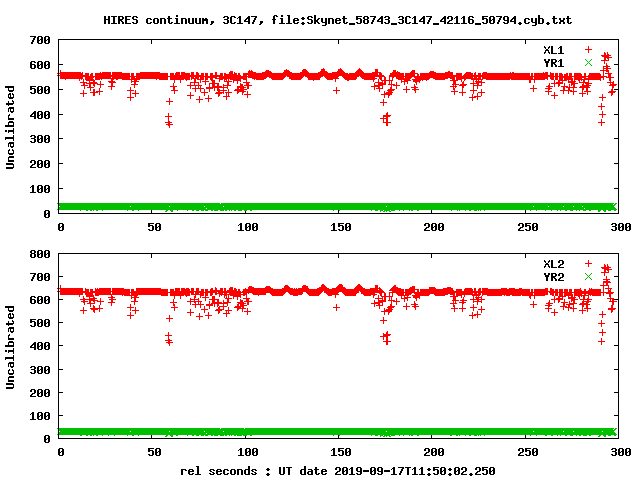Screen dimensions: 640x480
Task: Click x-axis tick 150 under the XL2 plot
Action: click(x=341, y=452)
